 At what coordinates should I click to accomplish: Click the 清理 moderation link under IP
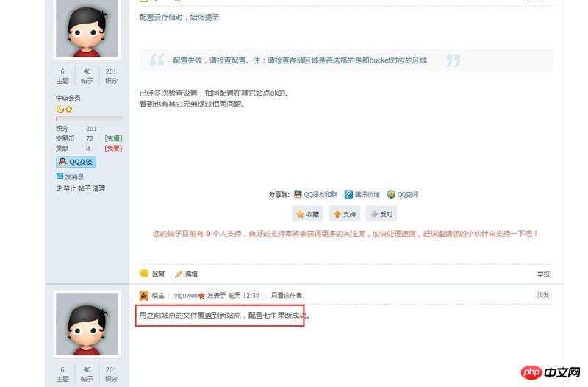tap(99, 188)
